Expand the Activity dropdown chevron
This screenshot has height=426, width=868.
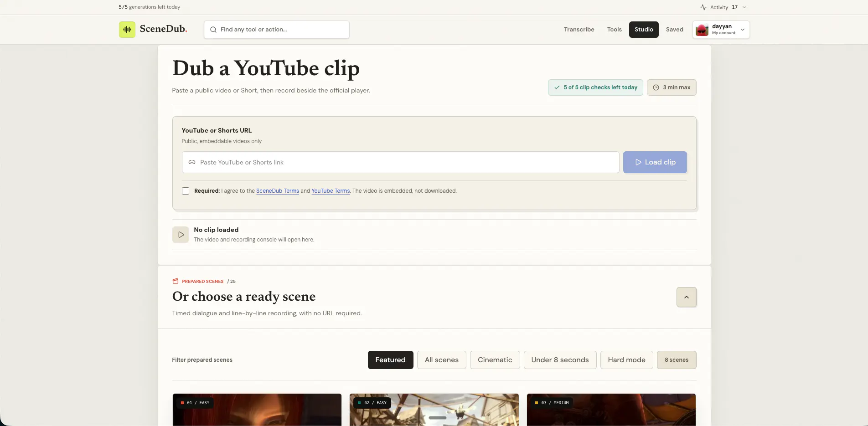click(x=744, y=7)
